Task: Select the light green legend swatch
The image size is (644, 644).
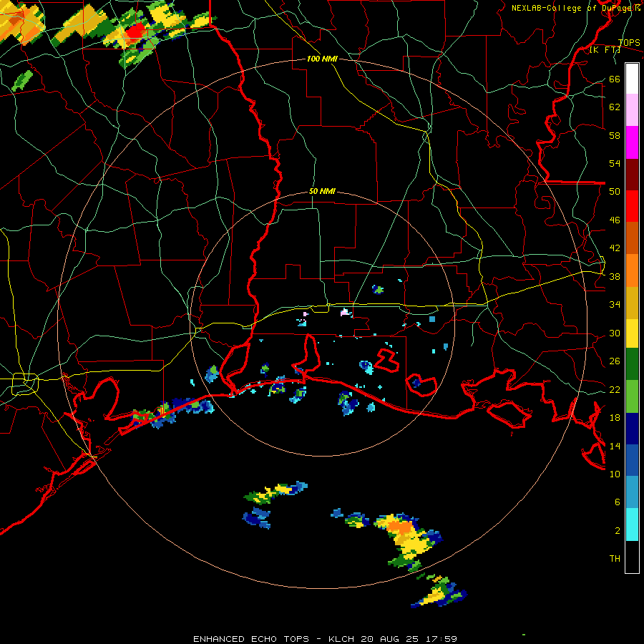Action: coord(632,396)
